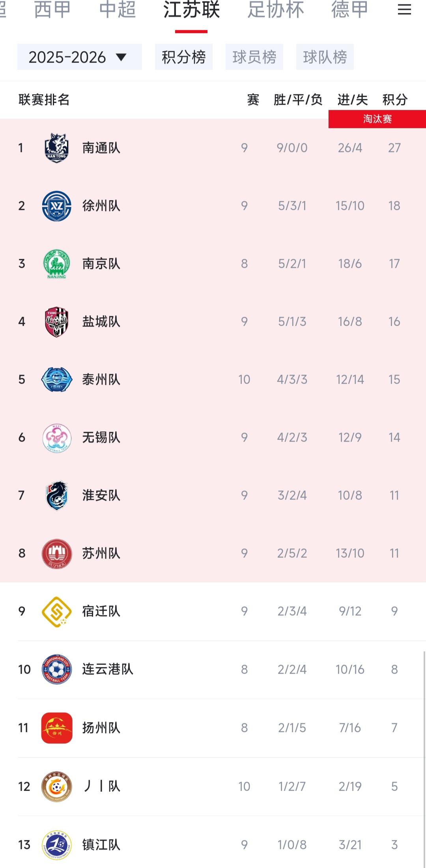This screenshot has width=426, height=868.
Task: Show the 球队榜 team rankings
Action: coord(325,57)
